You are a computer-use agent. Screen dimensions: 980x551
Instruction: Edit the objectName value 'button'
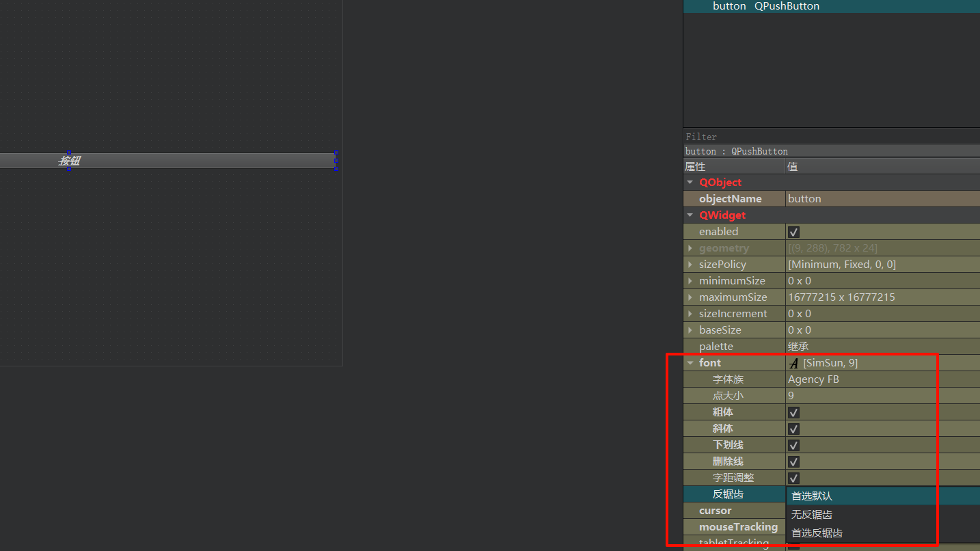point(882,199)
